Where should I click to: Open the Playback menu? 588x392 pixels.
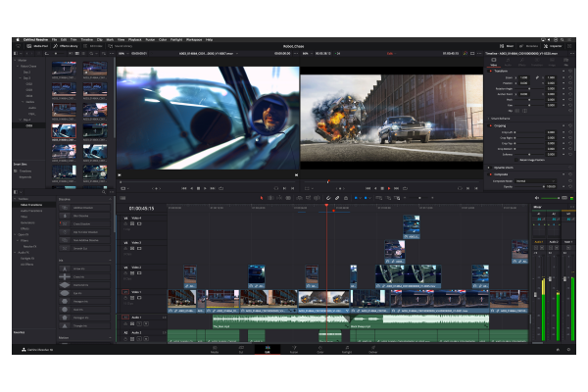tap(135, 39)
